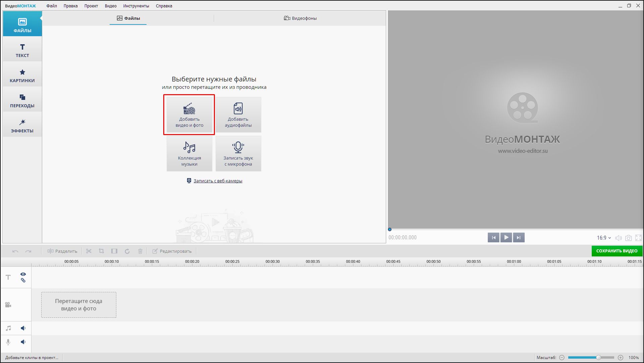Click the text track T icon
This screenshot has width=644, height=363.
[8, 277]
